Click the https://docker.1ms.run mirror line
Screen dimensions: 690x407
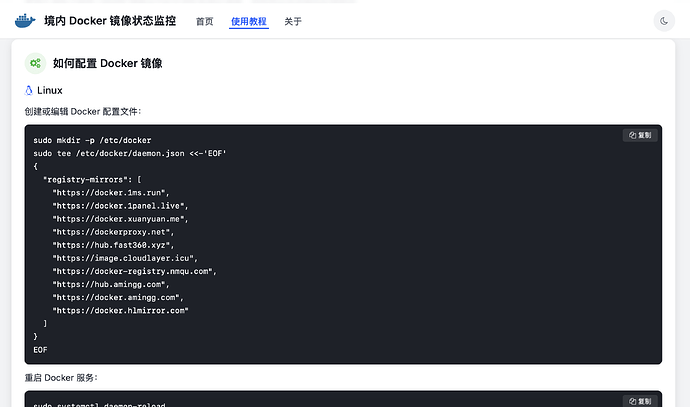click(111, 193)
